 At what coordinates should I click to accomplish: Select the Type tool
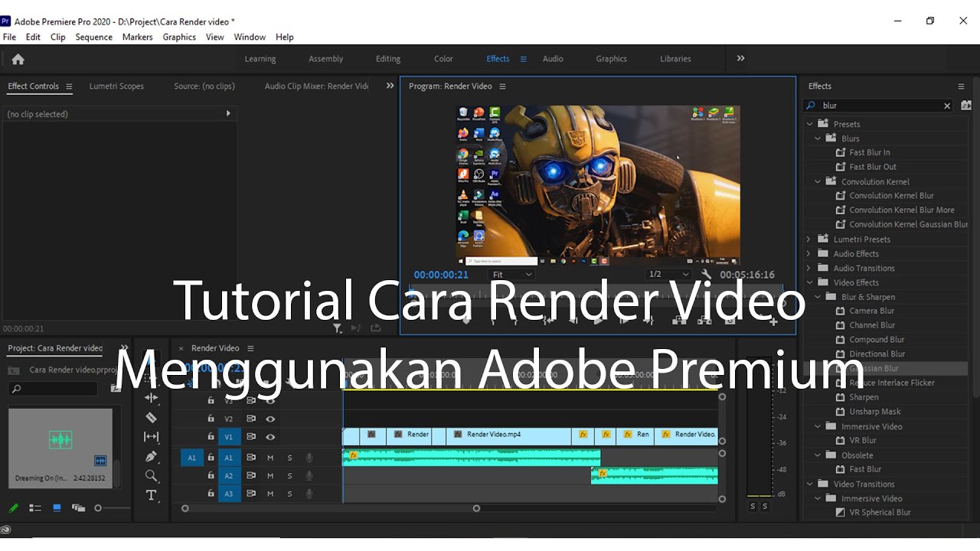coord(151,495)
